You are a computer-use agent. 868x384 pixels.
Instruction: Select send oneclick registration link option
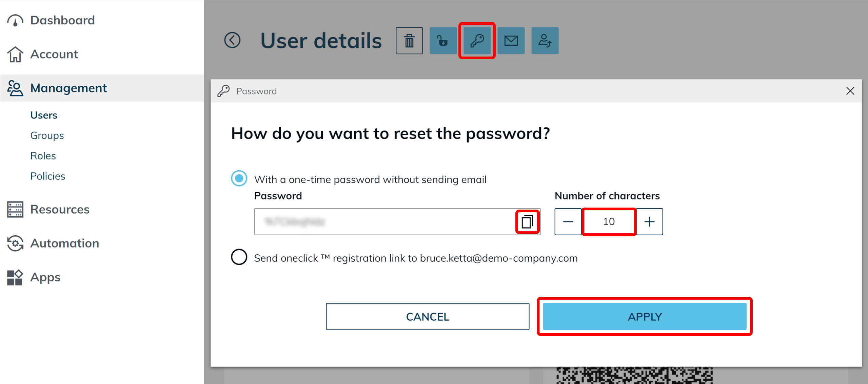239,257
